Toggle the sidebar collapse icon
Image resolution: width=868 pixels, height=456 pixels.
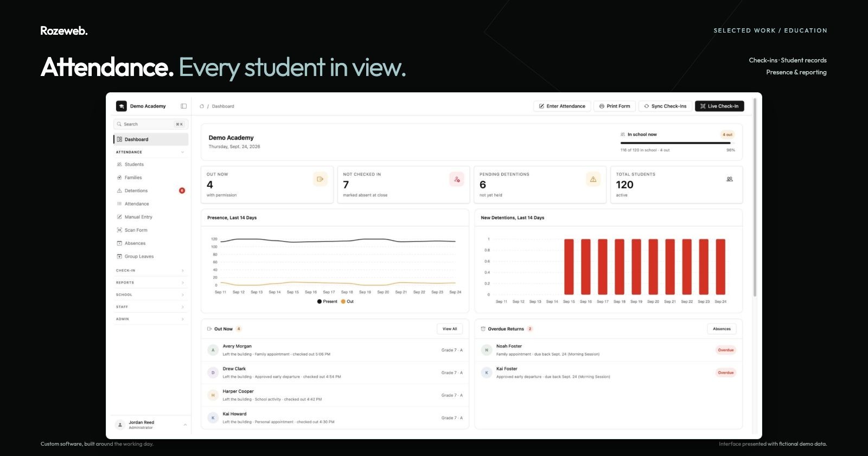[184, 106]
